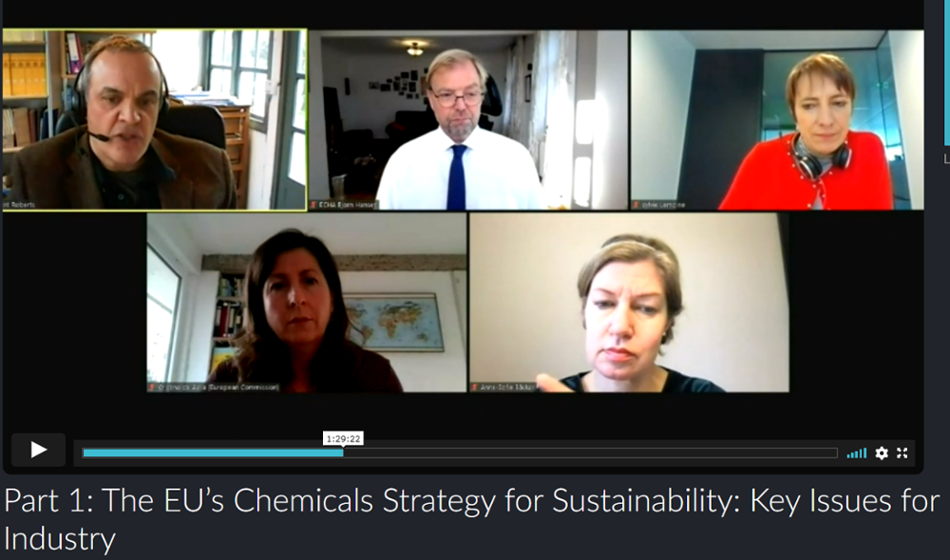Click the 1:29:22 timestamp tooltip
Viewport: 950px width, 560px height.
[x=343, y=439]
